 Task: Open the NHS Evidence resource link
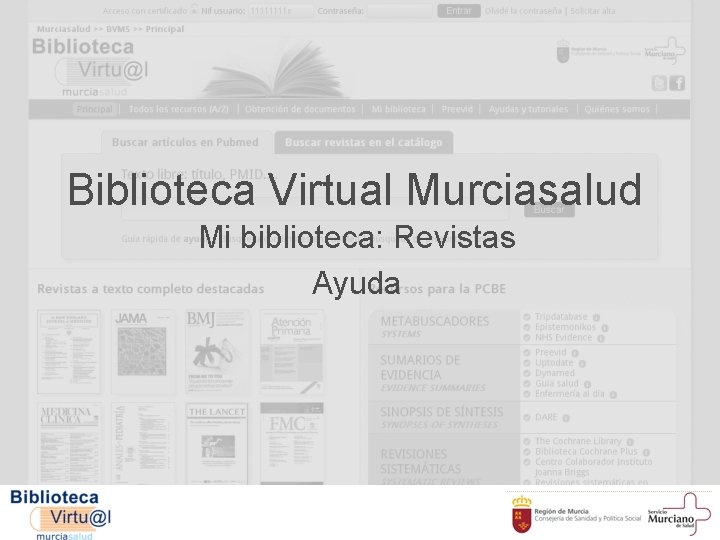(x=563, y=338)
